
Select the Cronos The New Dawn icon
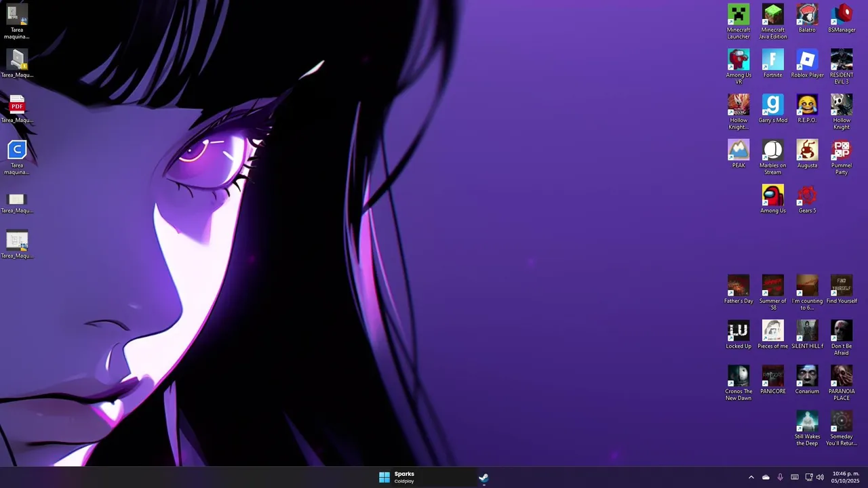[738, 384]
